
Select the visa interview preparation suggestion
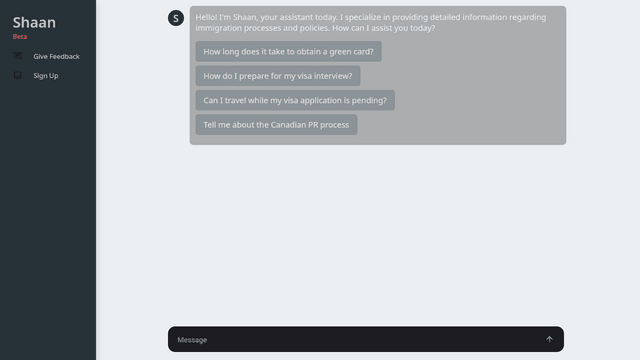click(x=278, y=76)
